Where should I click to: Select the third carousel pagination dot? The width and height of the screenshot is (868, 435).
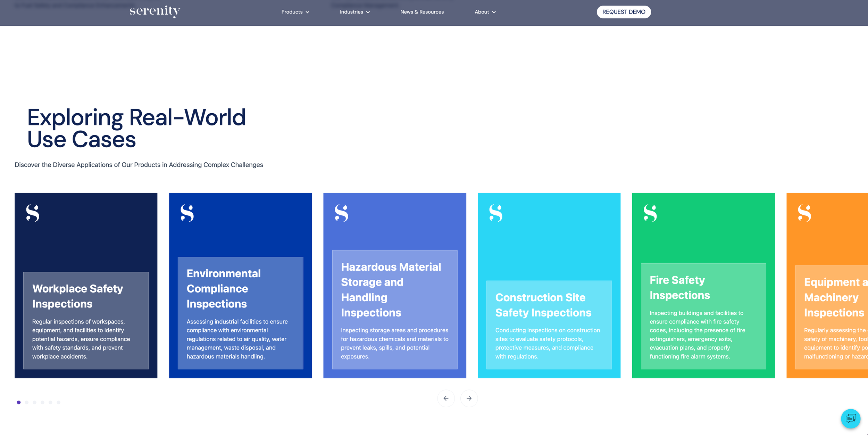point(35,402)
